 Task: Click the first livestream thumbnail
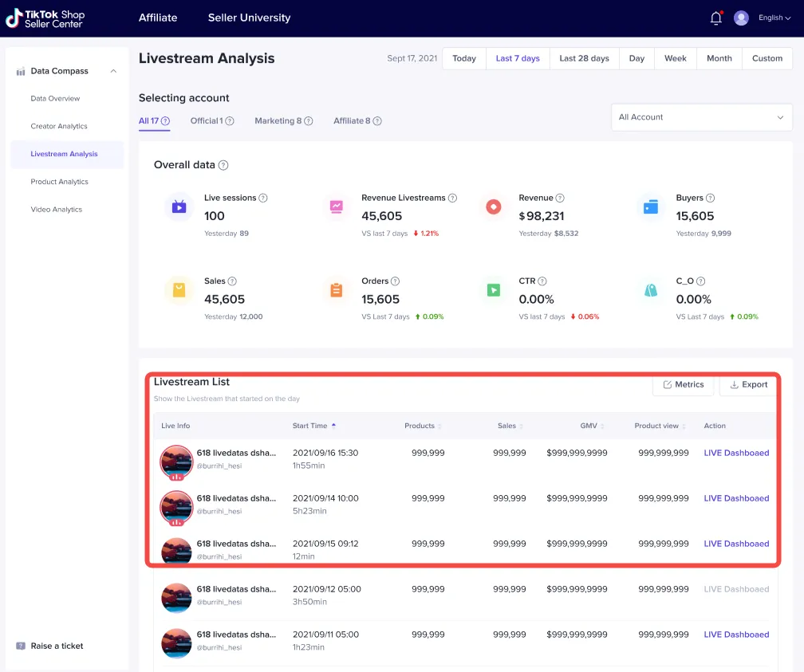tap(176, 462)
